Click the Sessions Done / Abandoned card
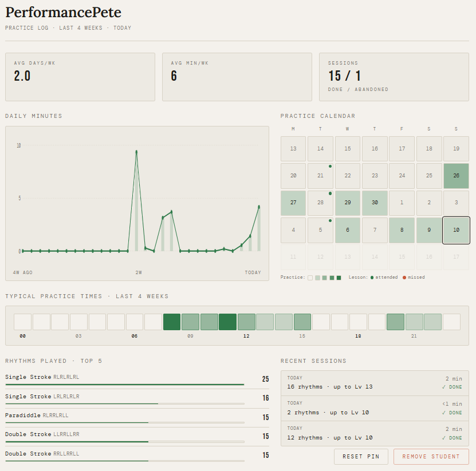The width and height of the screenshot is (476, 471). (x=394, y=77)
